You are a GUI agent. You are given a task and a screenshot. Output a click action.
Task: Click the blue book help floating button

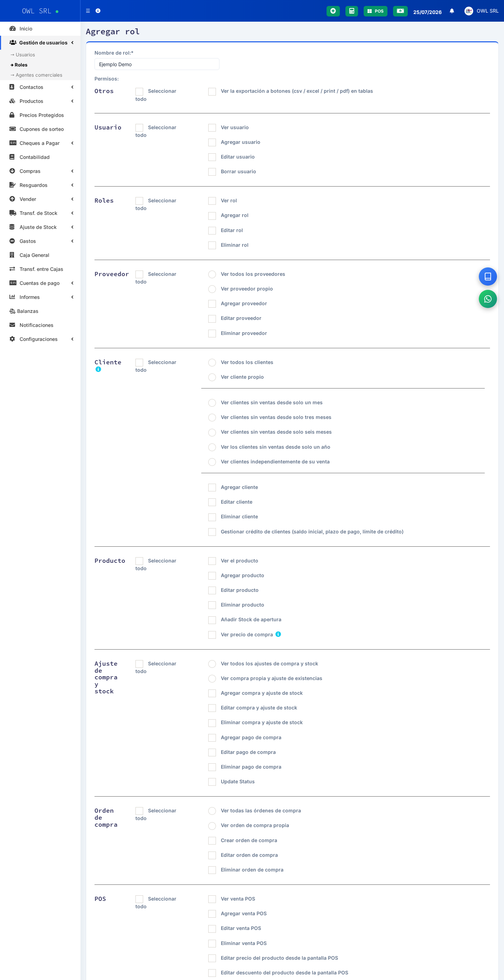(x=488, y=276)
